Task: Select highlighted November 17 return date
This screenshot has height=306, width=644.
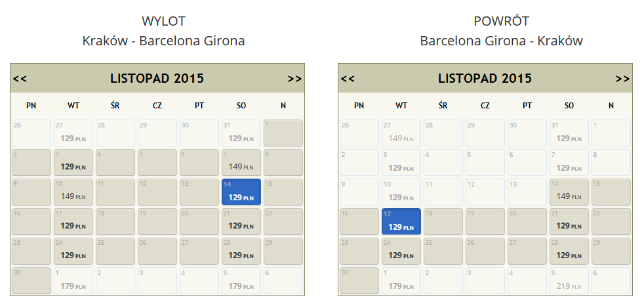Action: pyautogui.click(x=401, y=222)
